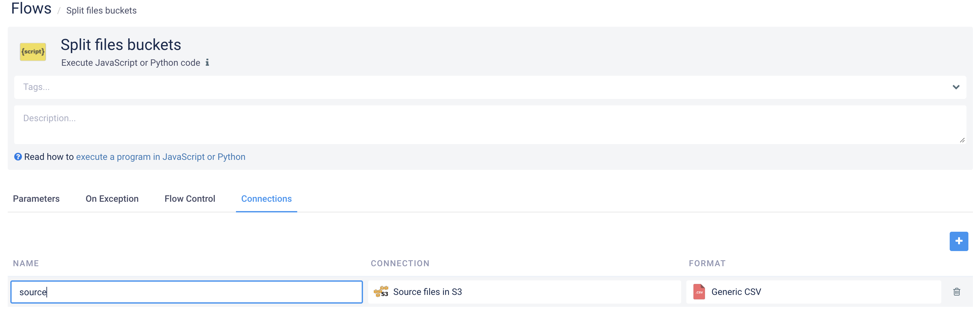
Task: Click the Description text area
Action: click(490, 124)
